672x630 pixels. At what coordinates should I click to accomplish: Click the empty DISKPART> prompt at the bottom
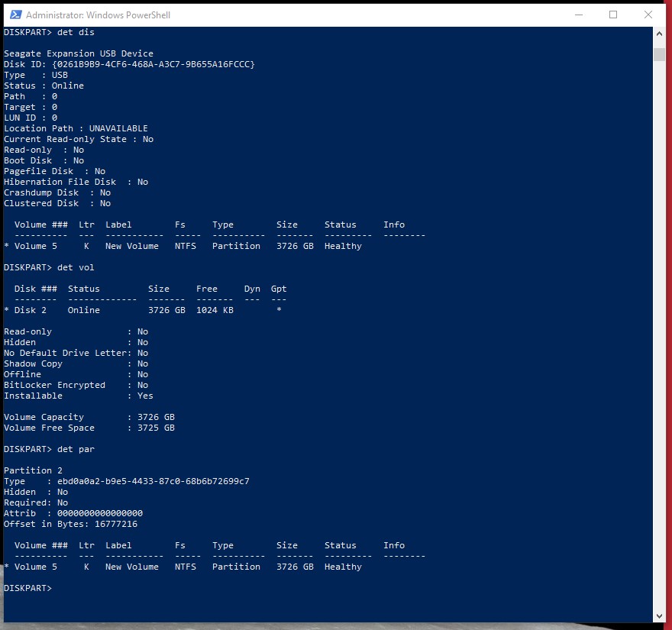27,588
